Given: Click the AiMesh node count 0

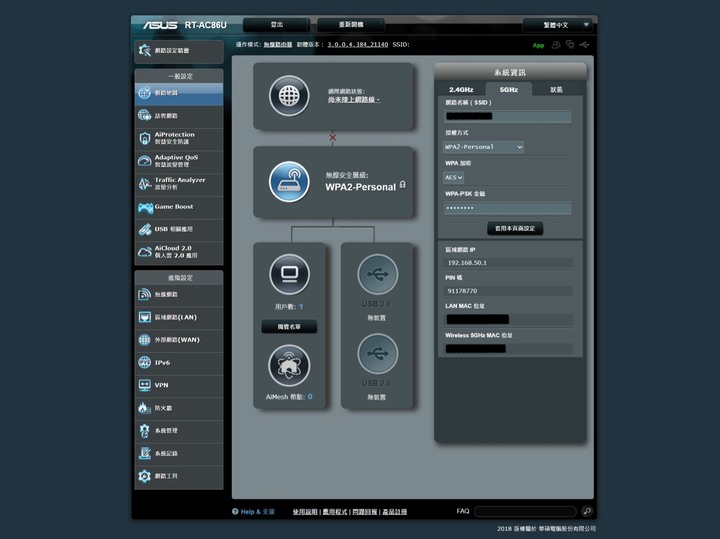Looking at the screenshot, I should click(x=310, y=397).
